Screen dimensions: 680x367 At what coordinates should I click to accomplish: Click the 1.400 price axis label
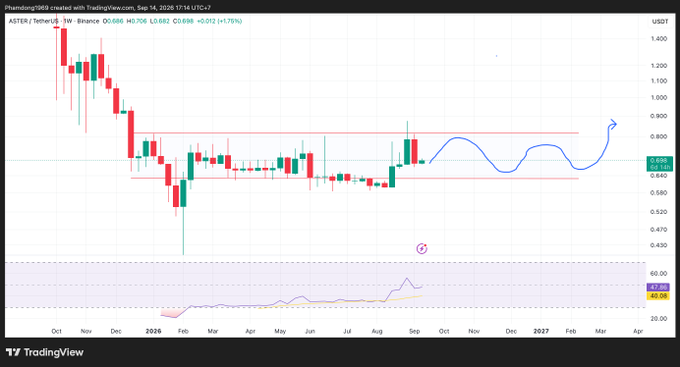[x=659, y=39]
